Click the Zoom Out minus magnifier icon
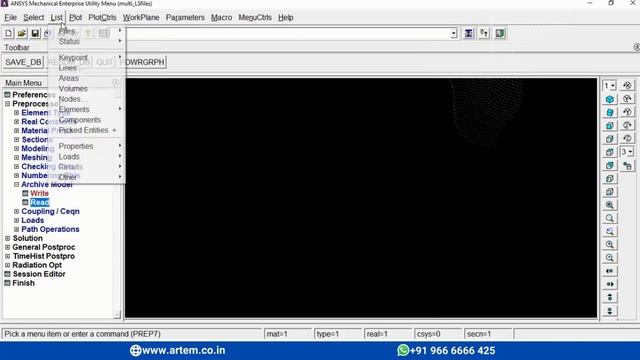This screenshot has width=640, height=360. pos(610,258)
